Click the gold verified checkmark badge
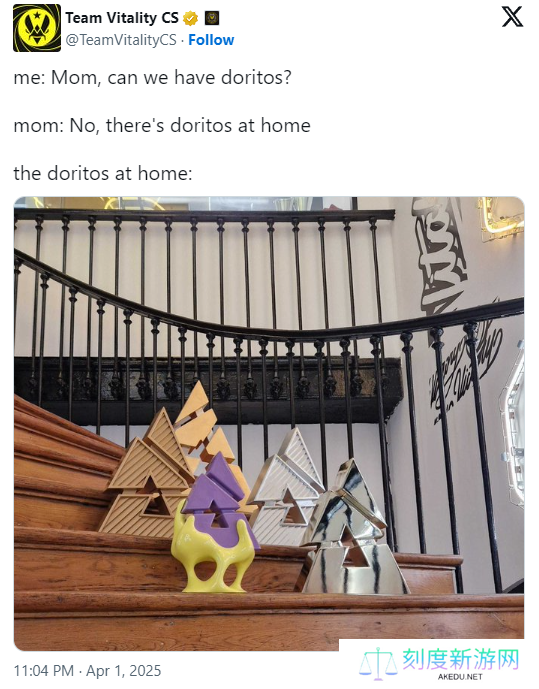The height and width of the screenshot is (689, 539). [190, 18]
